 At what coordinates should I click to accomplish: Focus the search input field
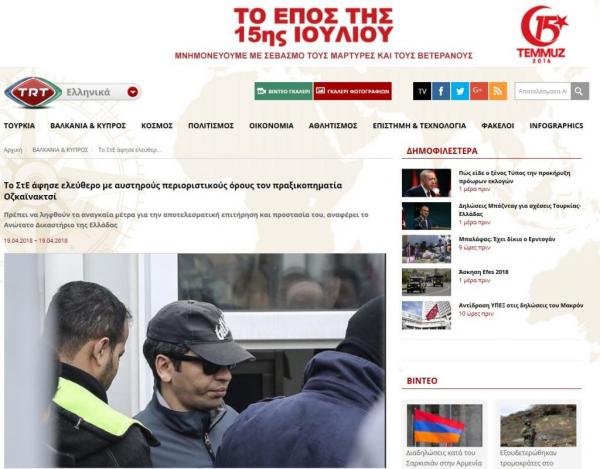543,91
